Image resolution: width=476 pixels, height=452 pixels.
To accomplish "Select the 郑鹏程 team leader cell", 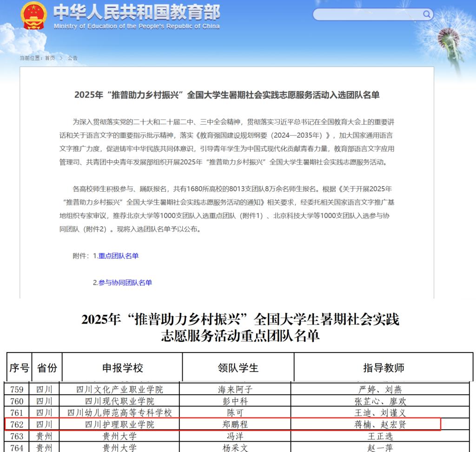I will coord(237,425).
